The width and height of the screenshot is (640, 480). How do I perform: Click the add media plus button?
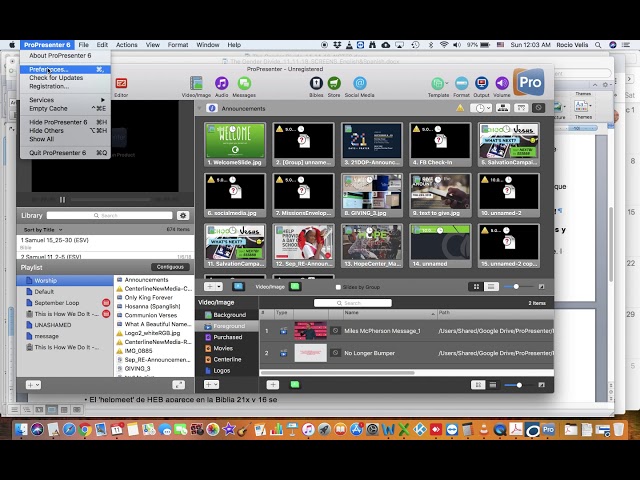pos(273,384)
